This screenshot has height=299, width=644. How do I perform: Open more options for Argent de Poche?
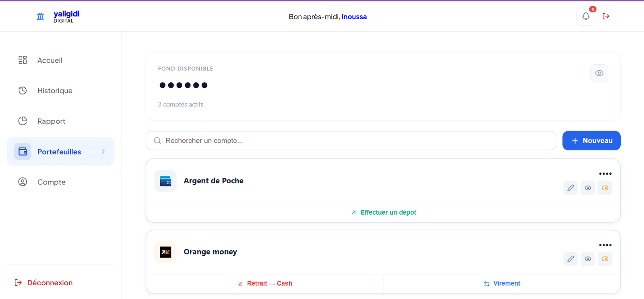[605, 174]
